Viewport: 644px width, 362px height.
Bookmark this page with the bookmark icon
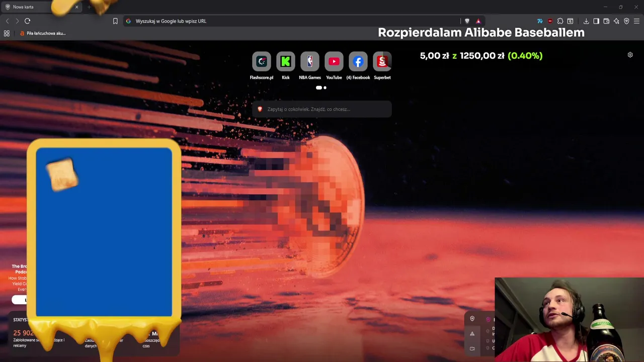115,21
